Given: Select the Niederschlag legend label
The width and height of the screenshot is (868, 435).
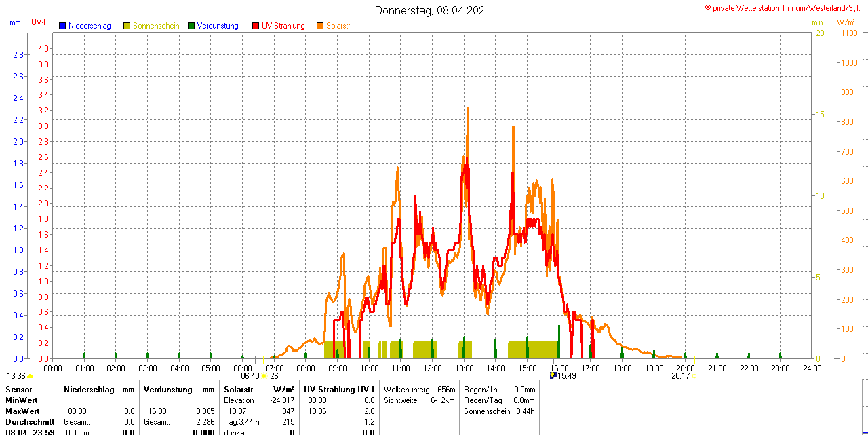Looking at the screenshot, I should (x=90, y=26).
